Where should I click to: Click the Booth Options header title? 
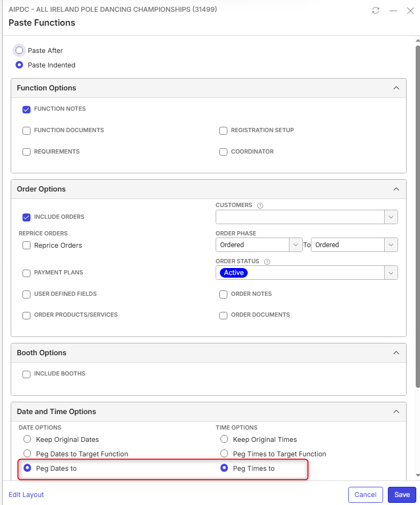point(42,353)
